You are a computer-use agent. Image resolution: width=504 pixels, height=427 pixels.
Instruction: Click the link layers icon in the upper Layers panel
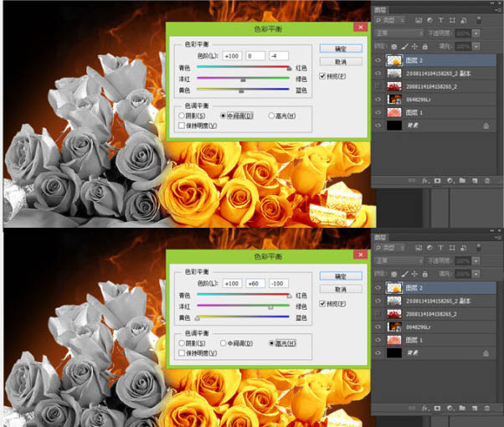click(x=412, y=180)
